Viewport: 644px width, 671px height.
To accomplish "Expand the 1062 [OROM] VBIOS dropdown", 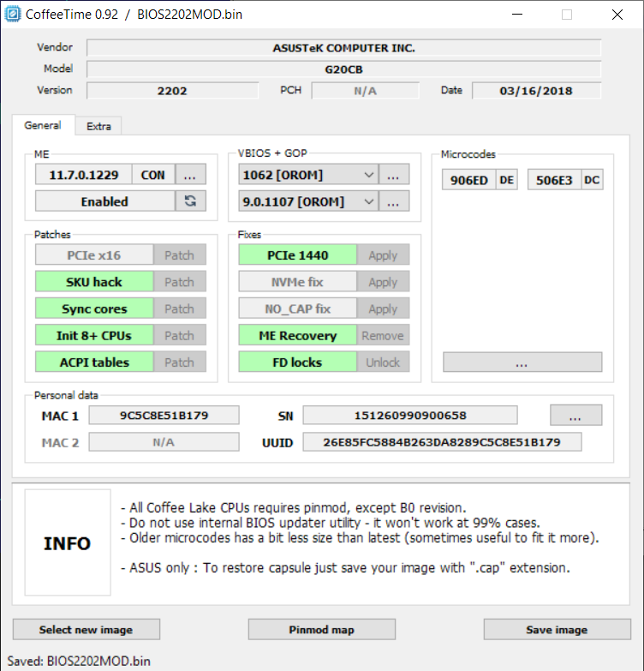I will point(368,175).
